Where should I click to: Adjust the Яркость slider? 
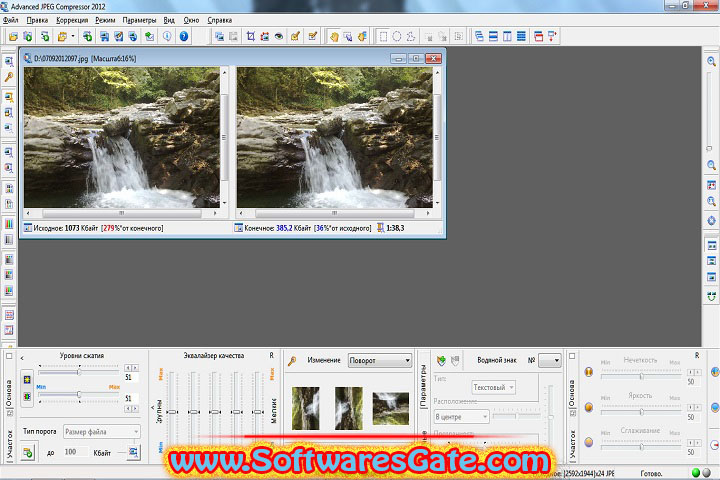click(641, 412)
